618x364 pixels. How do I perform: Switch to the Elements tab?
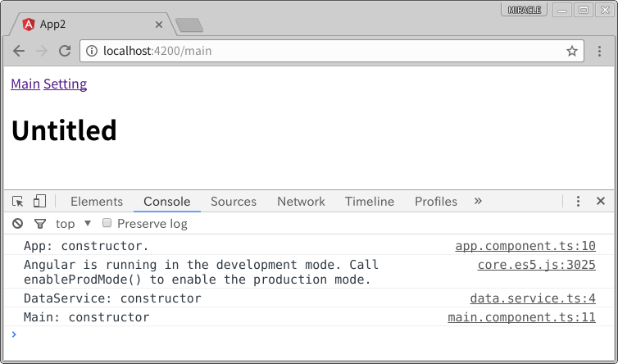(x=97, y=202)
